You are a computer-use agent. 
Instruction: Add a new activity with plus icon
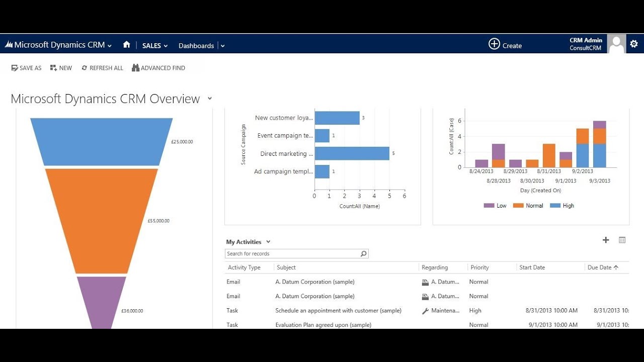(x=606, y=240)
